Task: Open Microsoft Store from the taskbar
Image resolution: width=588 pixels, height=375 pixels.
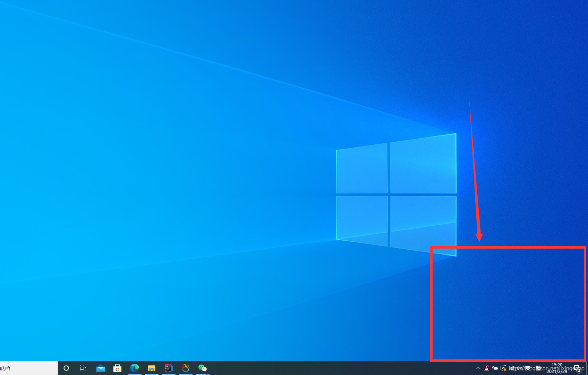Action: [x=117, y=368]
